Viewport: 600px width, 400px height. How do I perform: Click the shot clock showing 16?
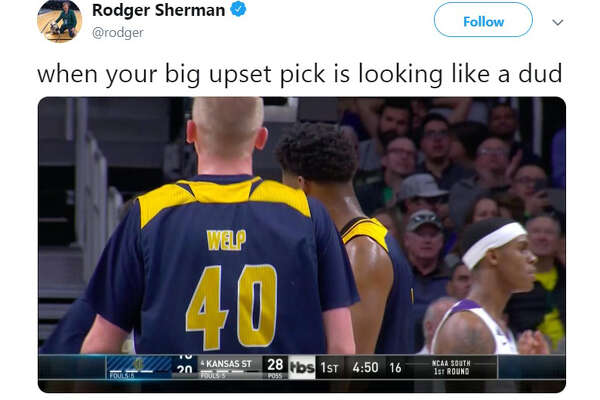coord(395,368)
